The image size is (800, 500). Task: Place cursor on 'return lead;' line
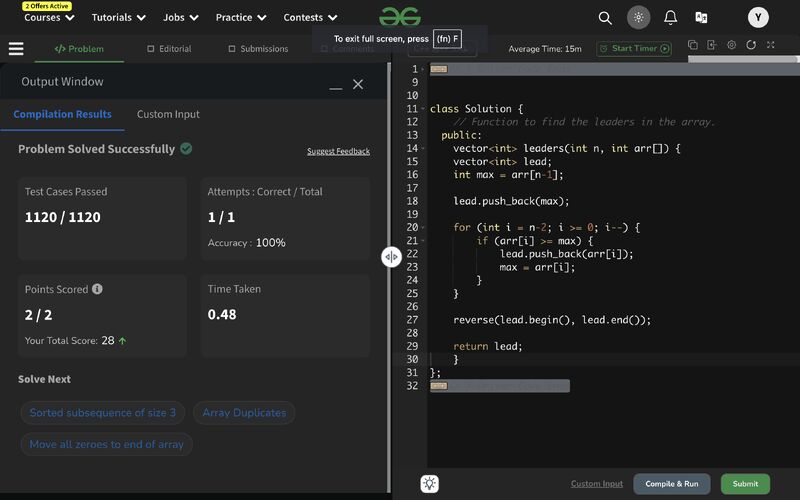pyautogui.click(x=488, y=346)
